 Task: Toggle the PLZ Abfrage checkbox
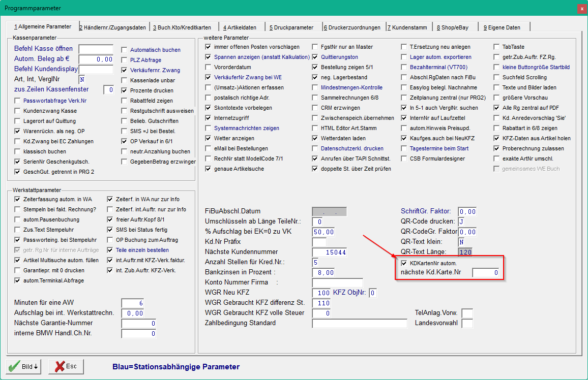point(124,60)
